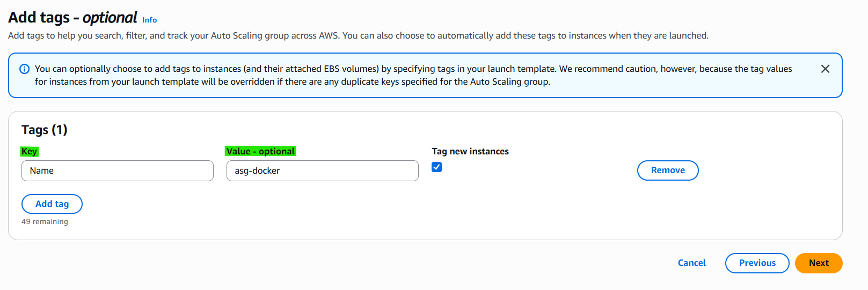Uncheck the Tag new instances checkbox

[437, 167]
